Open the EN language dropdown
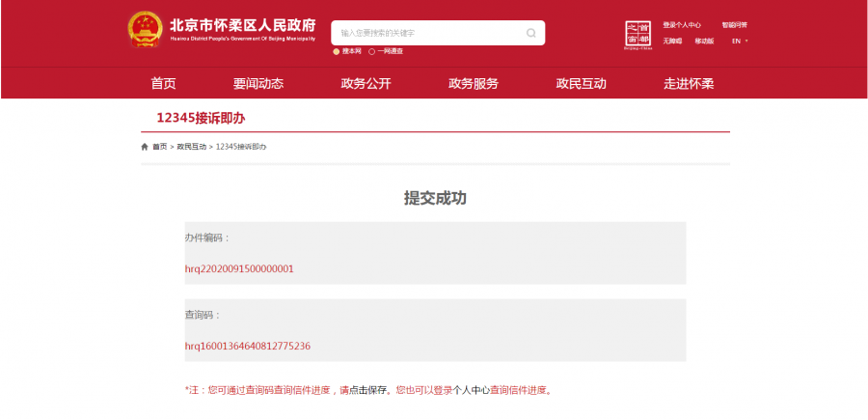This screenshot has width=868, height=420. point(739,41)
